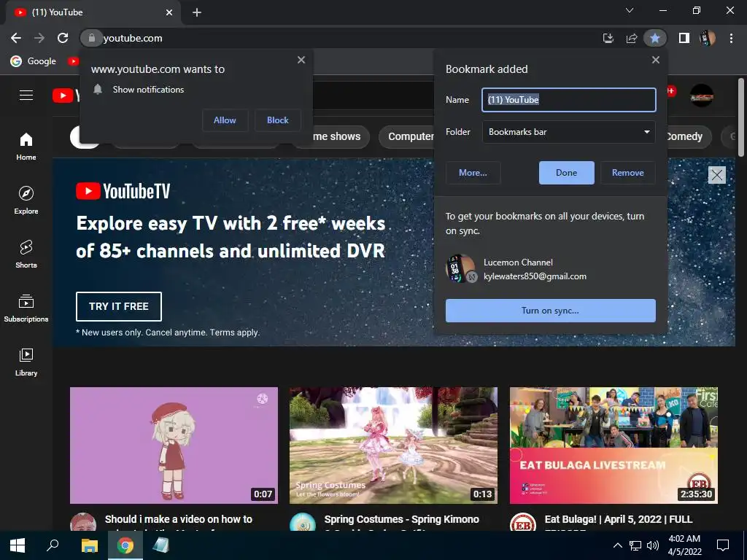The width and height of the screenshot is (747, 560).
Task: Click Spring Costumes - Spring Kimono title
Action: (x=402, y=519)
